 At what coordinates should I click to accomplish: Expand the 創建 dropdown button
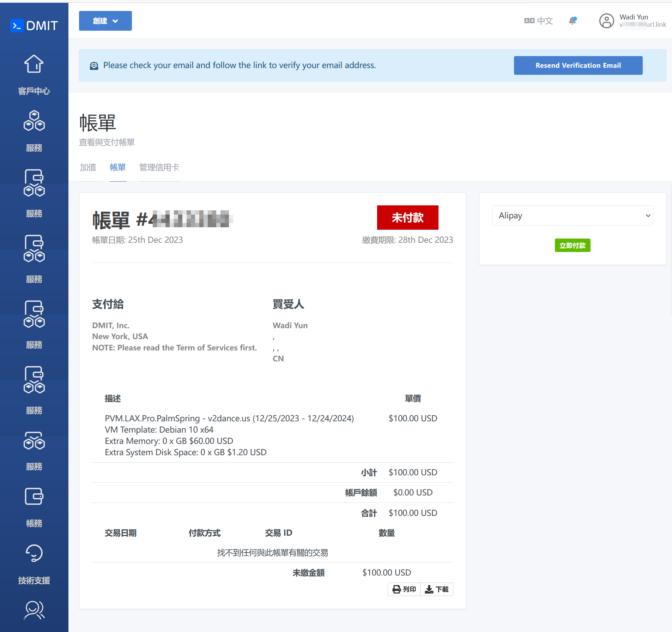(105, 21)
